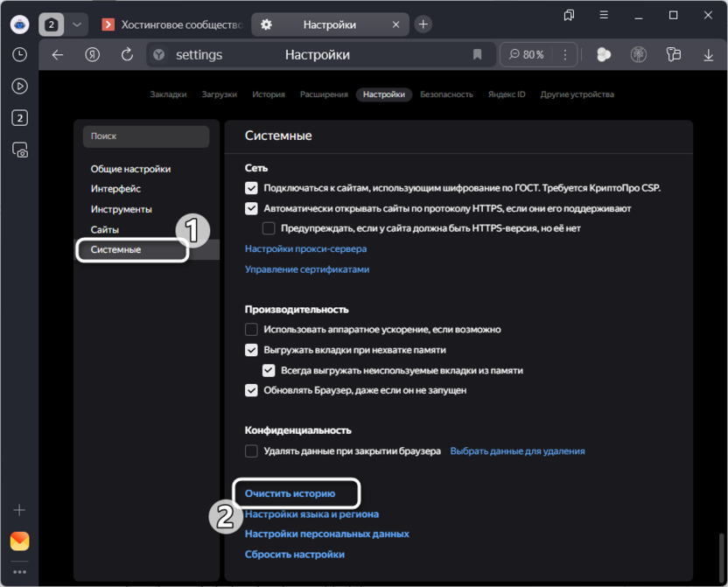The width and height of the screenshot is (728, 587).
Task: Open the downloads panel
Action: pyautogui.click(x=709, y=55)
